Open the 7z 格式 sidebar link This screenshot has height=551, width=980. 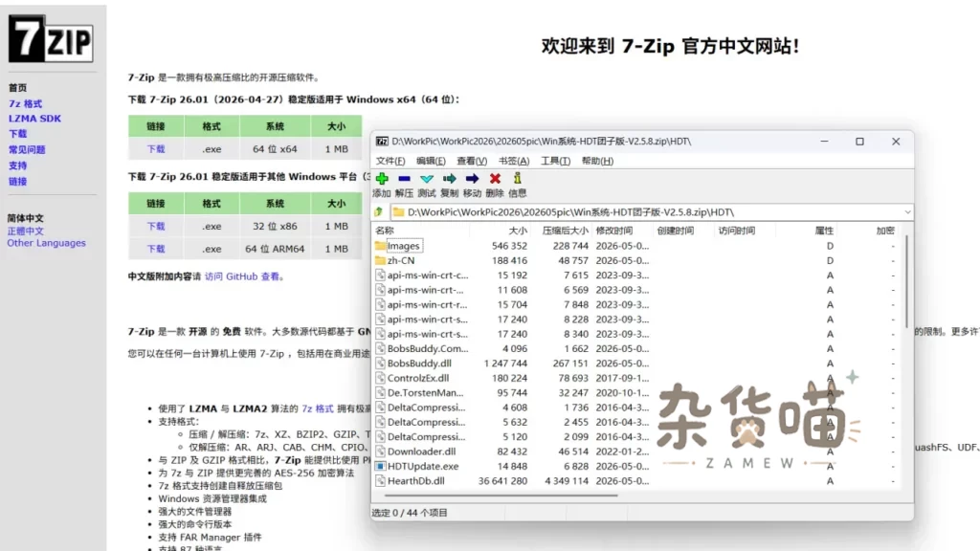pyautogui.click(x=25, y=103)
